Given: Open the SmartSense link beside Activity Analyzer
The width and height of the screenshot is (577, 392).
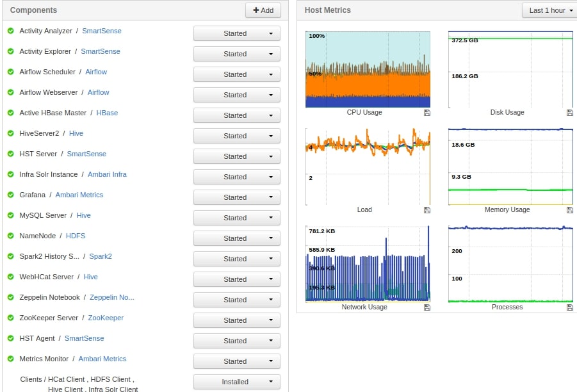Looking at the screenshot, I should 102,31.
